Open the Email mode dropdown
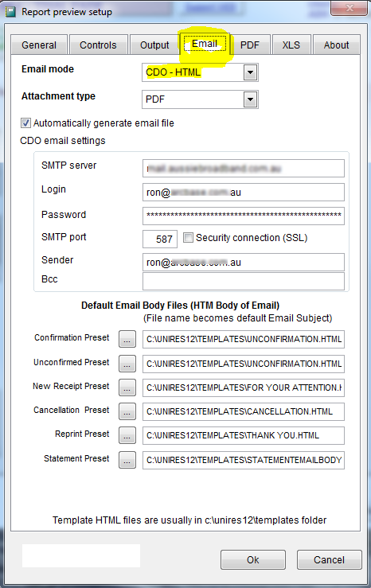The width and height of the screenshot is (371, 588). point(250,72)
